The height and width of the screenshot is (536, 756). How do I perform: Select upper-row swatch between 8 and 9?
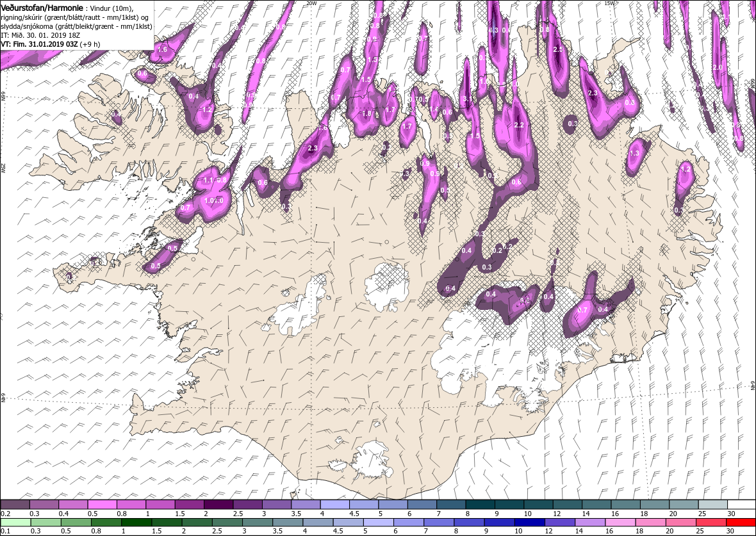pos(480,505)
